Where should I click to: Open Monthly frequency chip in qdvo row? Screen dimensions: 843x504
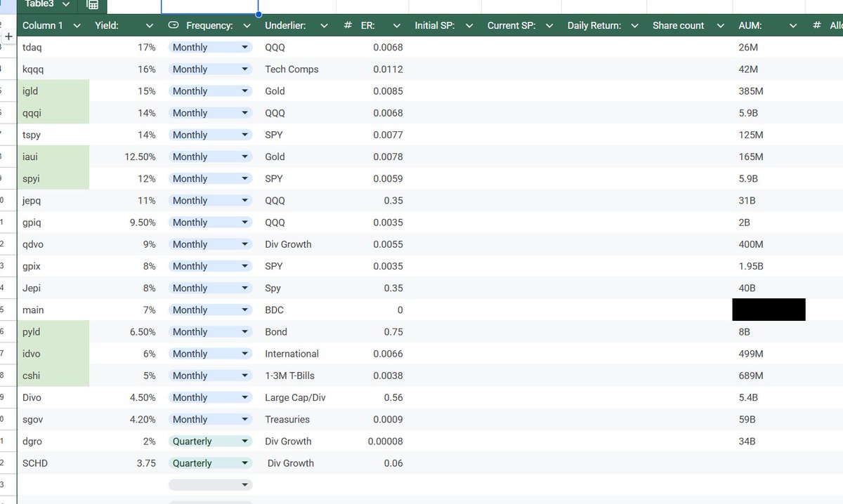tap(210, 244)
